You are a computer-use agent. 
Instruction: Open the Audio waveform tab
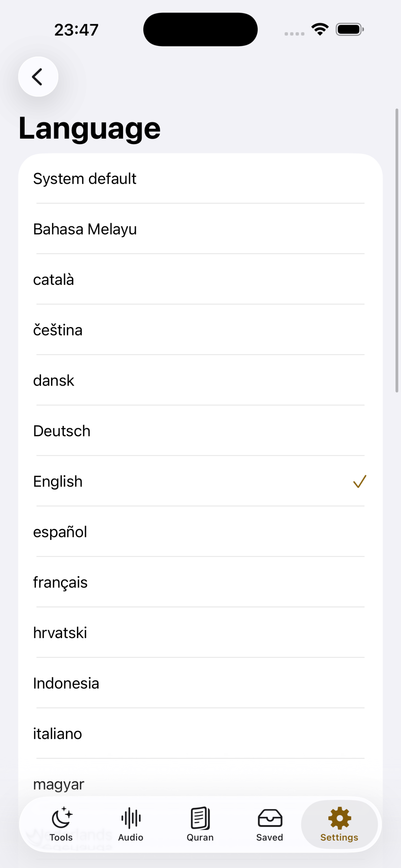tap(131, 824)
